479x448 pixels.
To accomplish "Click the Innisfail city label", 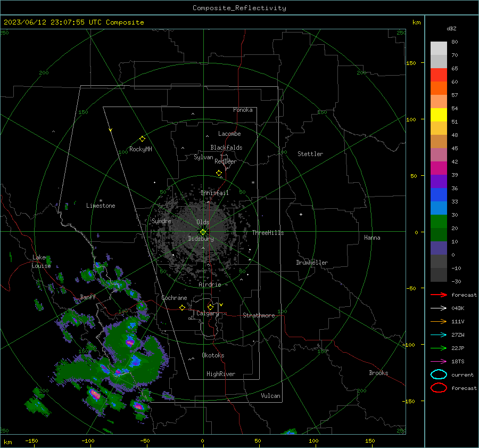I will tap(214, 193).
